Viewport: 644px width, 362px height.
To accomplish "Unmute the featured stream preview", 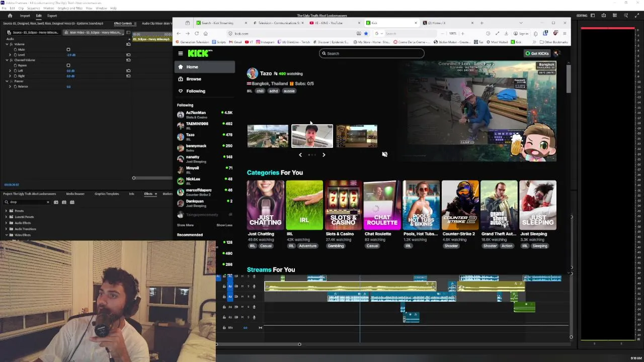I will pyautogui.click(x=384, y=154).
